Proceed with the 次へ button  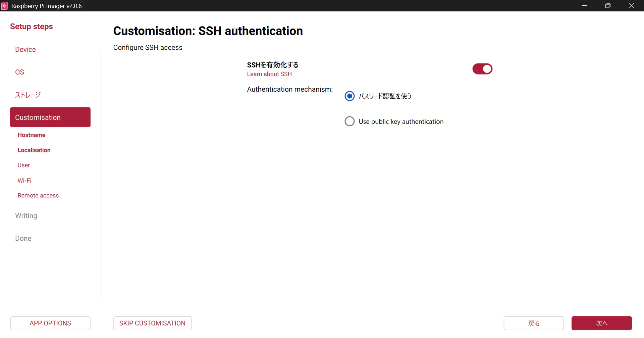[602, 323]
